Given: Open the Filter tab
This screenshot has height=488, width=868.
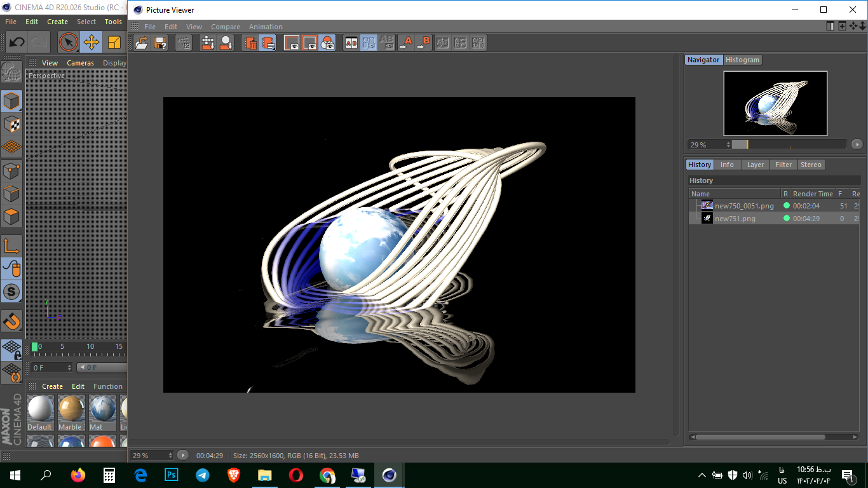Looking at the screenshot, I should (783, 165).
